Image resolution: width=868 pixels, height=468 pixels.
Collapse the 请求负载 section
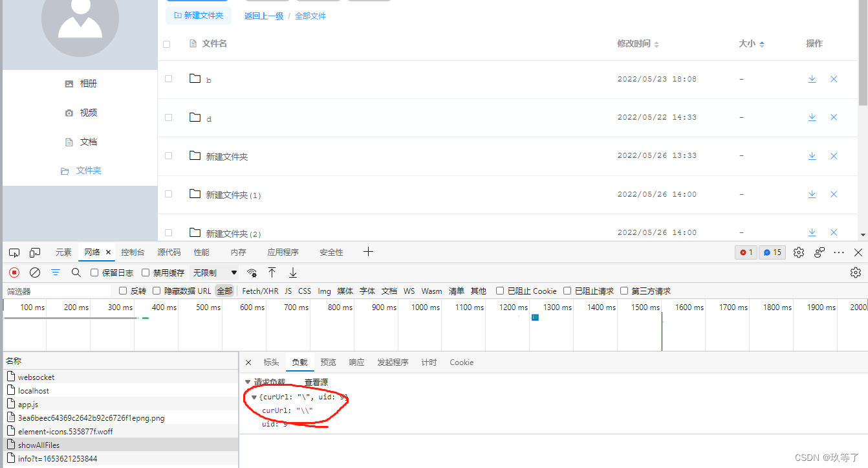(x=247, y=382)
